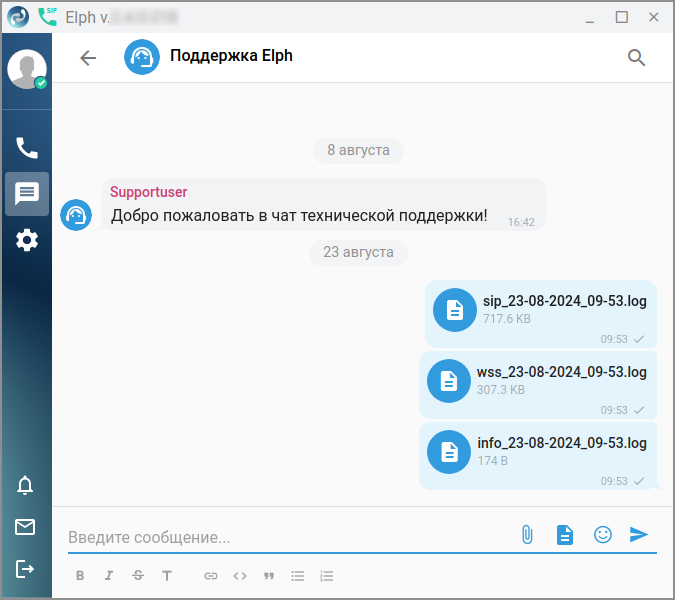Screen dimensions: 675x600
Task: Insert a link with the chain icon
Action: 211,576
